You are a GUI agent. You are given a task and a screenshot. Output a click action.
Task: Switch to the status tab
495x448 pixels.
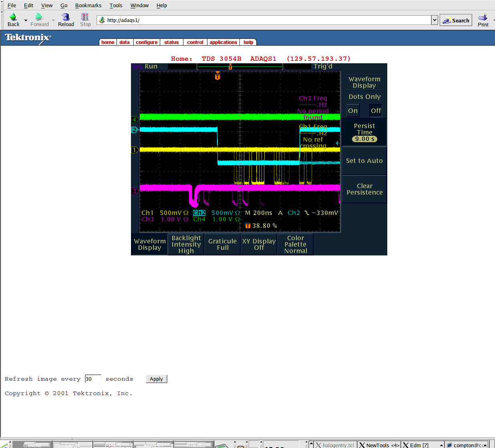[x=171, y=42]
